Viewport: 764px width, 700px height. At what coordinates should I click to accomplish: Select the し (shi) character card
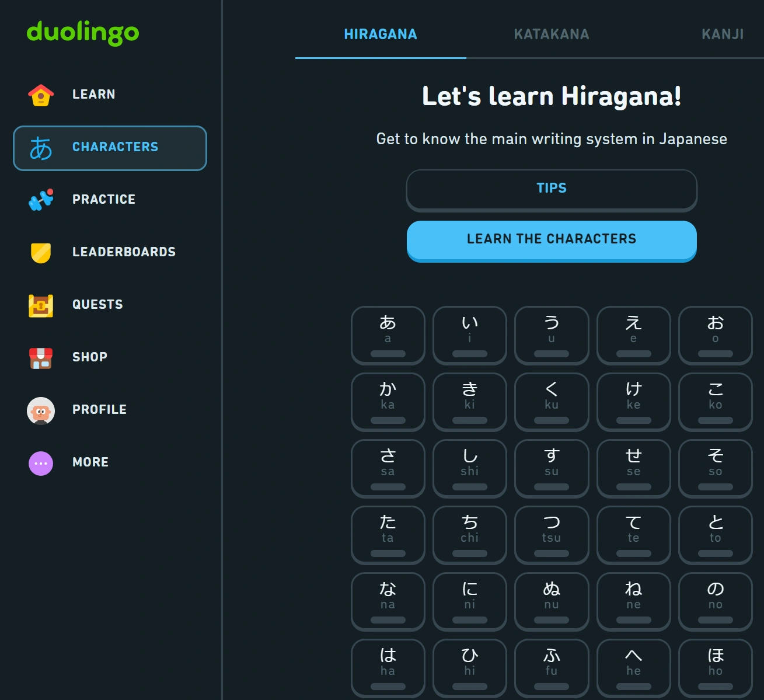[x=470, y=468]
